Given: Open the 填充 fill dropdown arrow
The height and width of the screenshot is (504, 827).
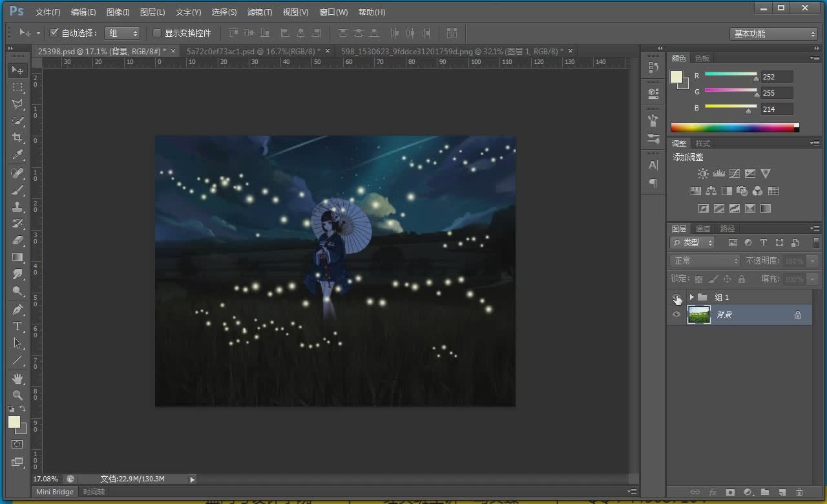Looking at the screenshot, I should 813,279.
